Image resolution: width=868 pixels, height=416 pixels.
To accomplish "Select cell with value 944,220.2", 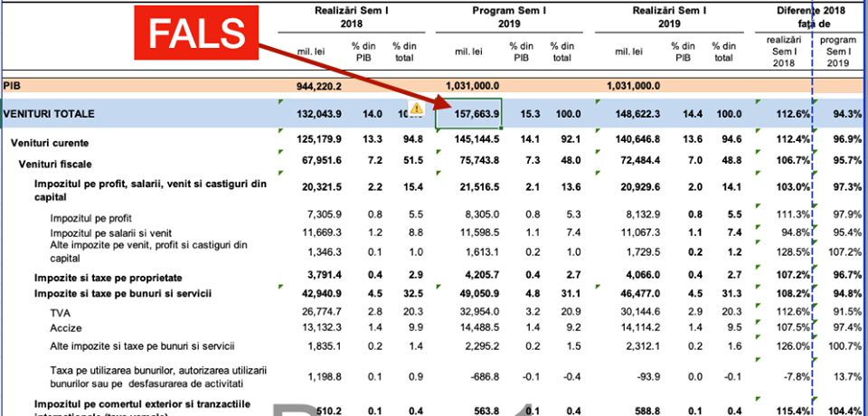I will click(x=316, y=85).
